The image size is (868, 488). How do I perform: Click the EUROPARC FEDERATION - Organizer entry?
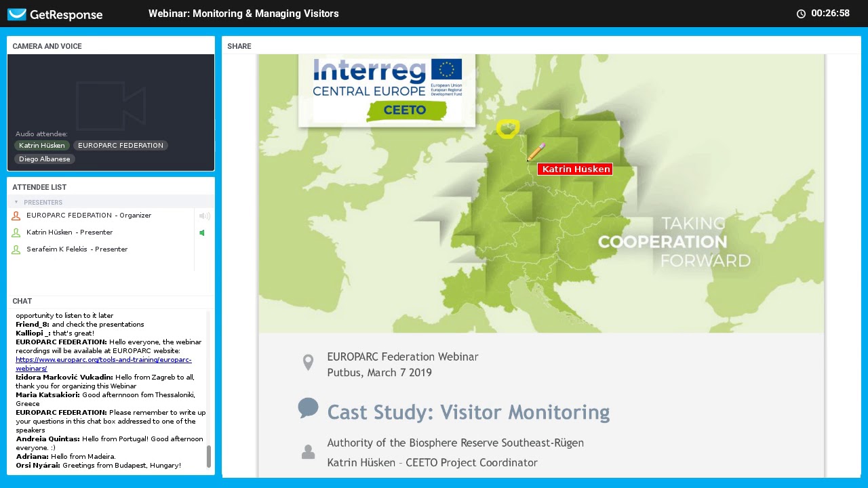click(x=89, y=216)
